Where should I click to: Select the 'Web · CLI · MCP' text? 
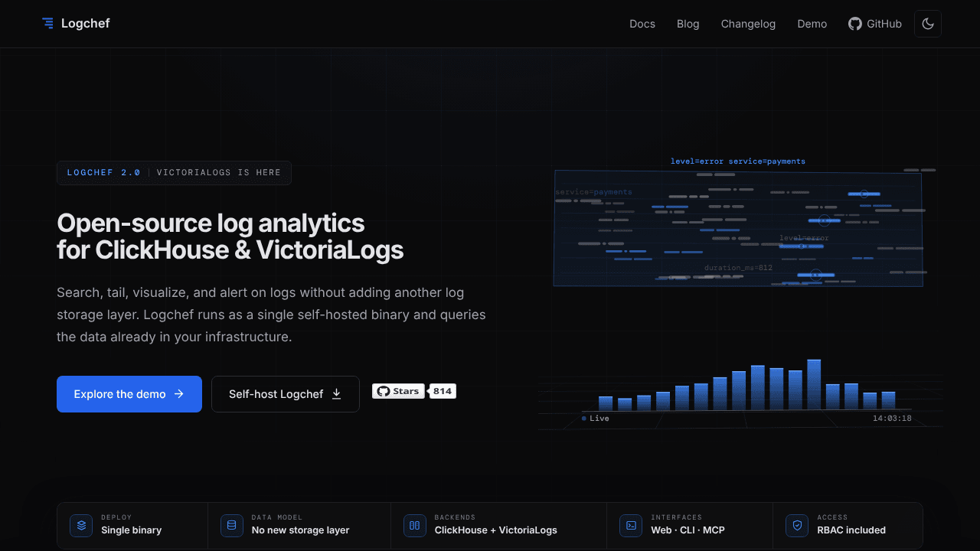coord(688,530)
